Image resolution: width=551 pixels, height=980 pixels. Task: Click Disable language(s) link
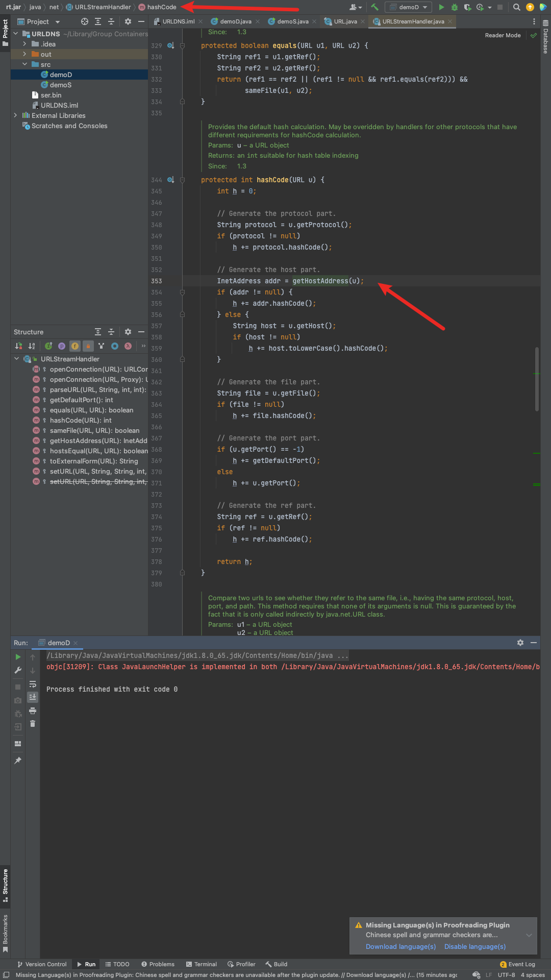click(475, 947)
